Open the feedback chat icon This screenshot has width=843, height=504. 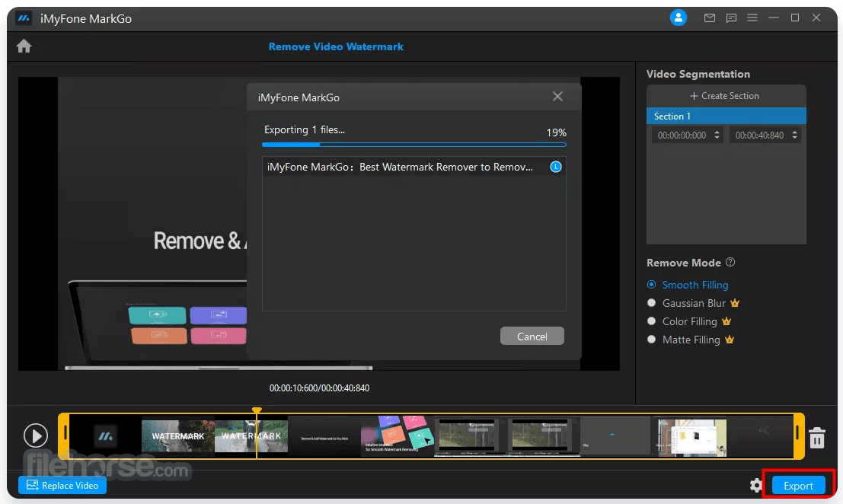(x=731, y=18)
